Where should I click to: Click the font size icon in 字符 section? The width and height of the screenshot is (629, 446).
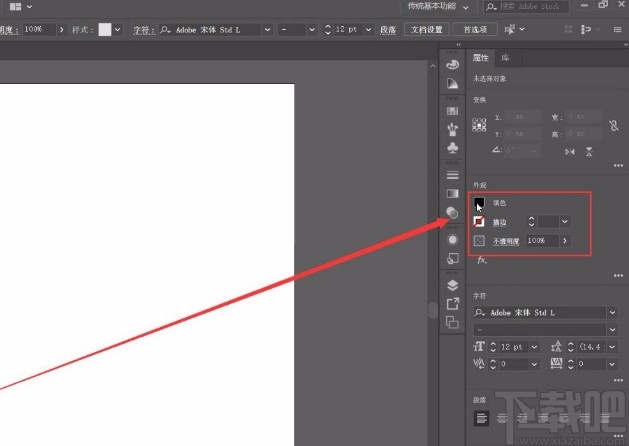pyautogui.click(x=479, y=347)
